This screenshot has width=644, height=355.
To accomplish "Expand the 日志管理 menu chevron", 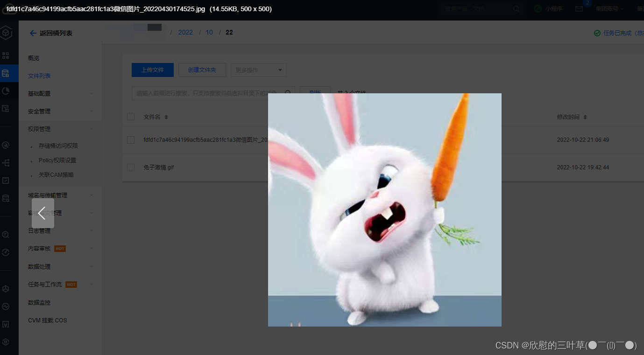I will click(x=92, y=230).
